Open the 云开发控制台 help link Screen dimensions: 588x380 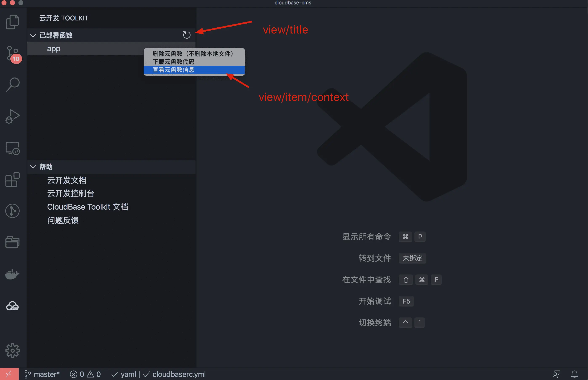71,193
